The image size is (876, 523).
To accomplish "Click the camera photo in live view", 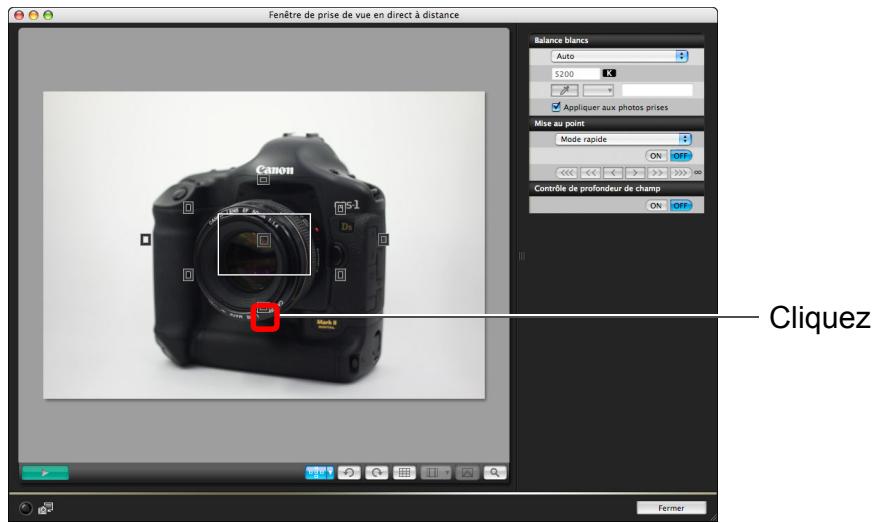I will point(264,245).
